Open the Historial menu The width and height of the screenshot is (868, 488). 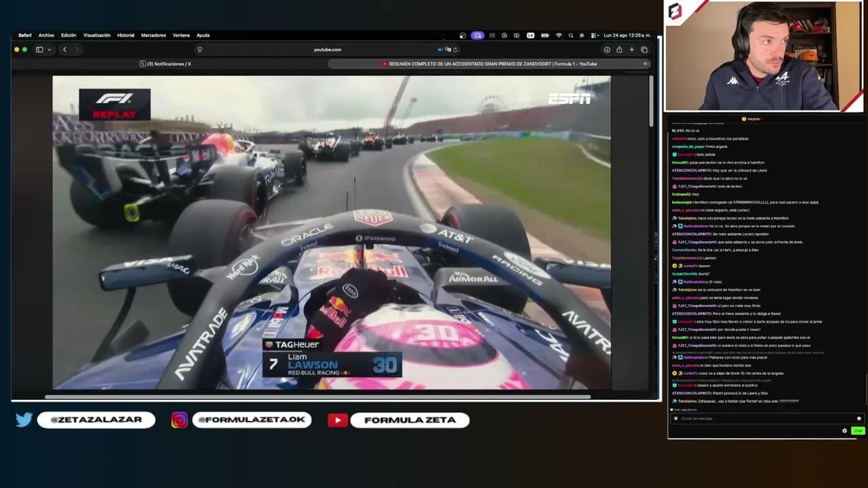[125, 35]
